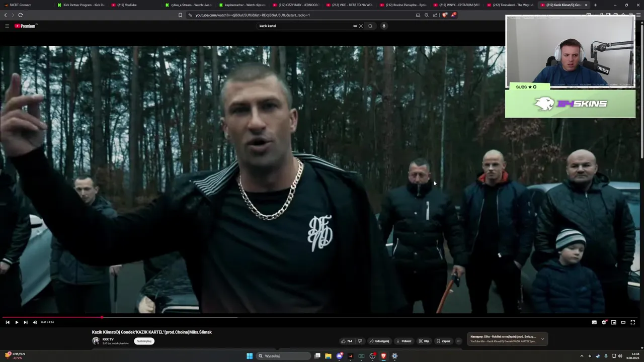Toggle subtitles/captions in player
Image resolution: width=644 pixels, height=362 pixels.
(x=594, y=322)
